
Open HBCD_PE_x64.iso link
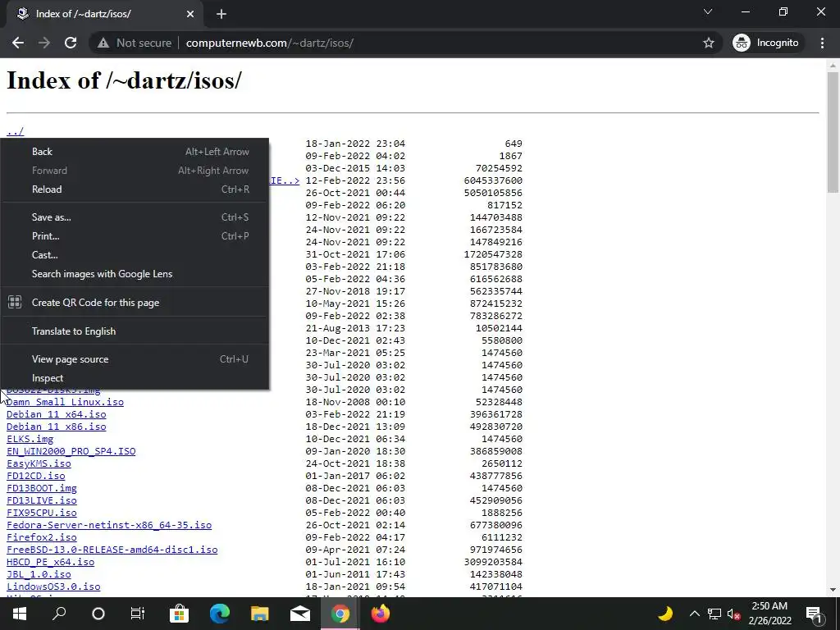pos(50,562)
